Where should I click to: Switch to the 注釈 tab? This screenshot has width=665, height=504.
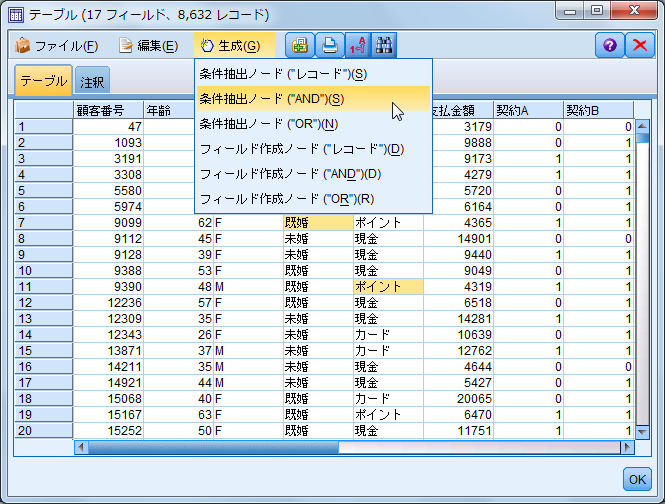[x=92, y=81]
